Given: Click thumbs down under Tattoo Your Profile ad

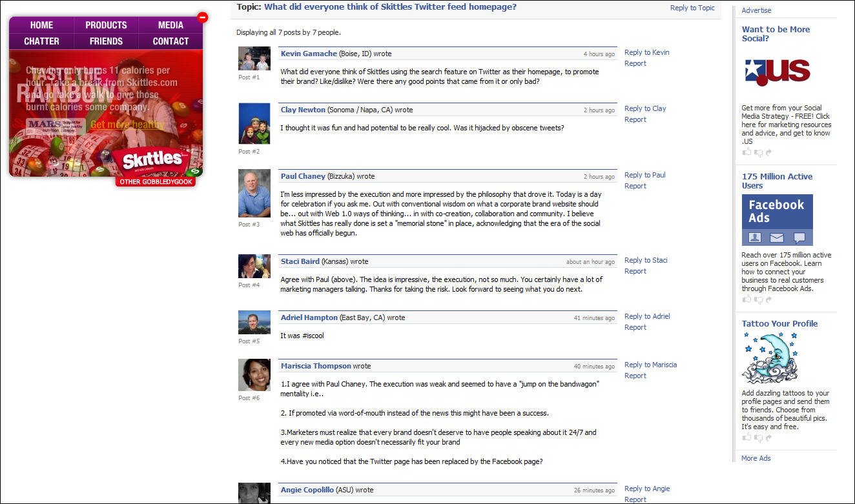Looking at the screenshot, I should [758, 438].
